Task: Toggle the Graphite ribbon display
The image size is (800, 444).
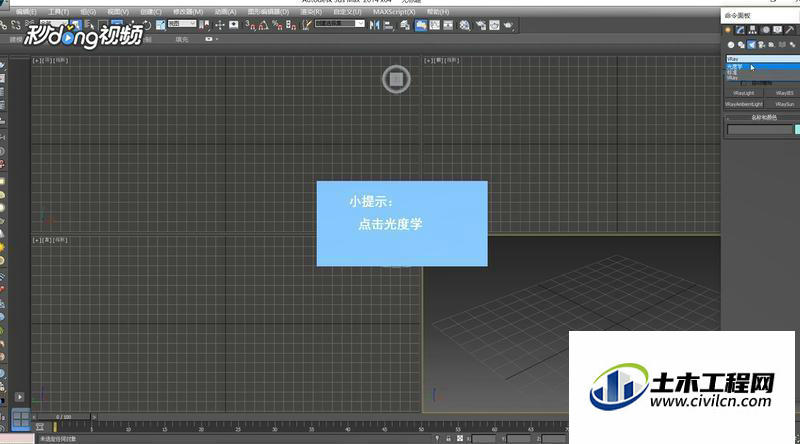Action: [420, 24]
